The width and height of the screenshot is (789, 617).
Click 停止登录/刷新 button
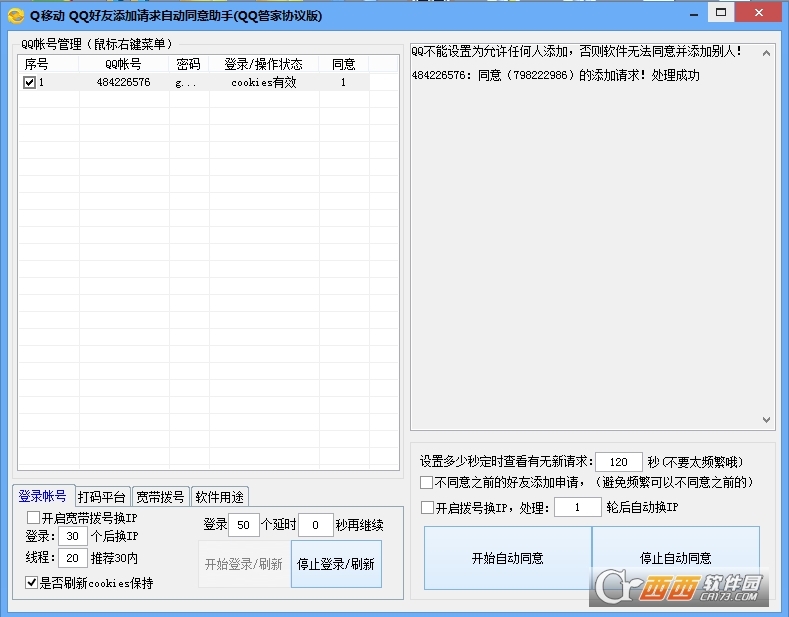pos(336,564)
